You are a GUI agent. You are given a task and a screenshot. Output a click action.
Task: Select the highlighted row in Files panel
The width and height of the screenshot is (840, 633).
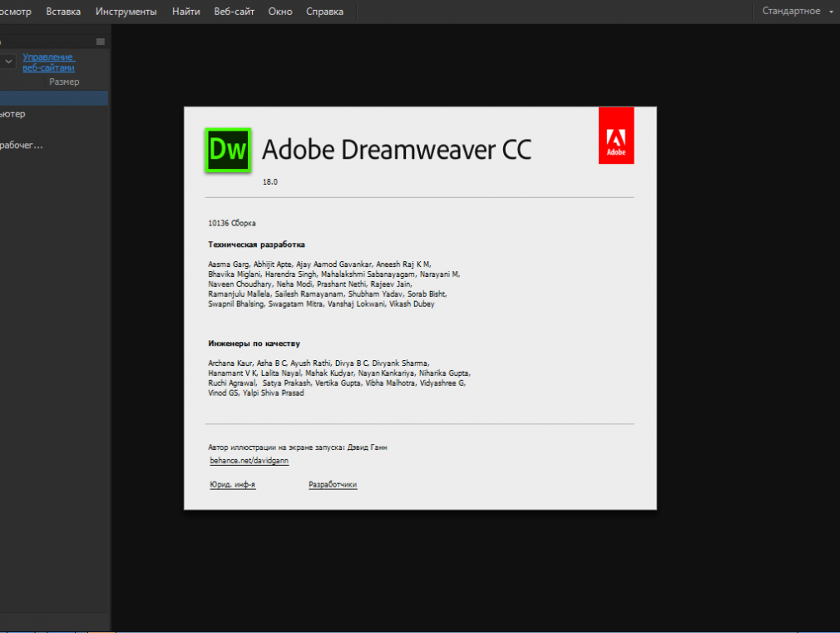point(53,97)
